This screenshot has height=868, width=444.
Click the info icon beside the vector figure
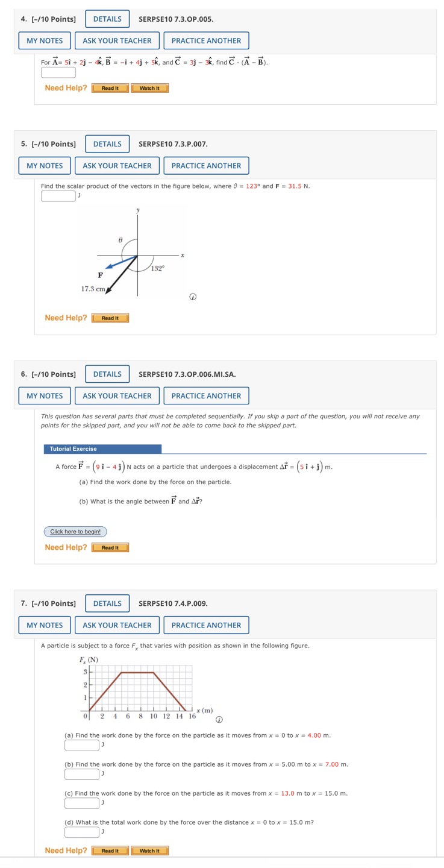click(x=192, y=297)
